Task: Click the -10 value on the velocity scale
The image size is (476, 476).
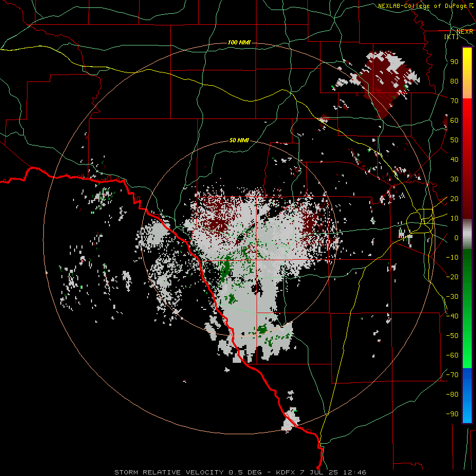Action: pos(452,258)
